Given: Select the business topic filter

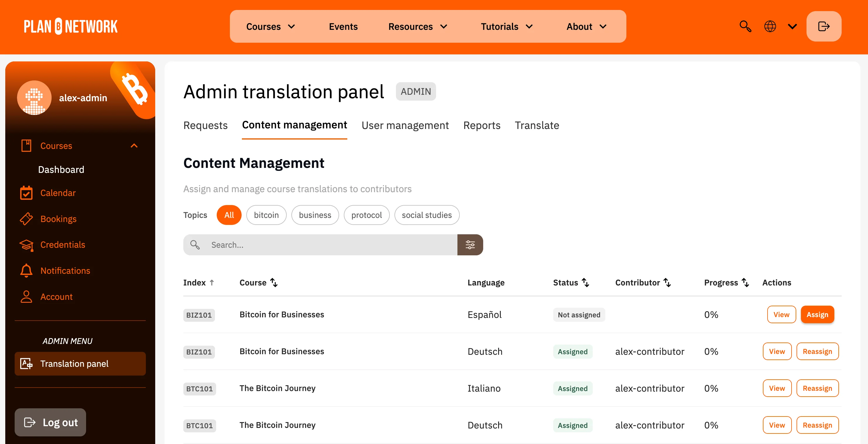Looking at the screenshot, I should (x=315, y=215).
